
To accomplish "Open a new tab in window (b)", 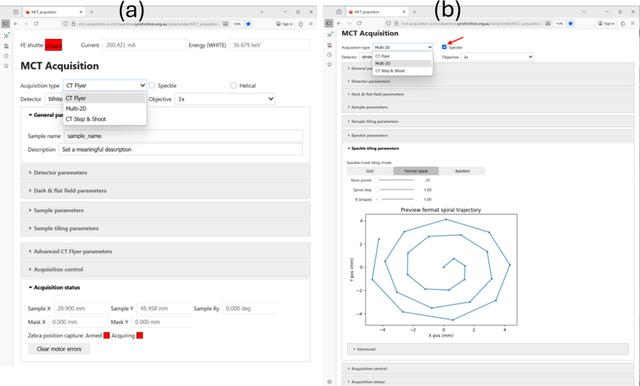I will tap(414, 12).
